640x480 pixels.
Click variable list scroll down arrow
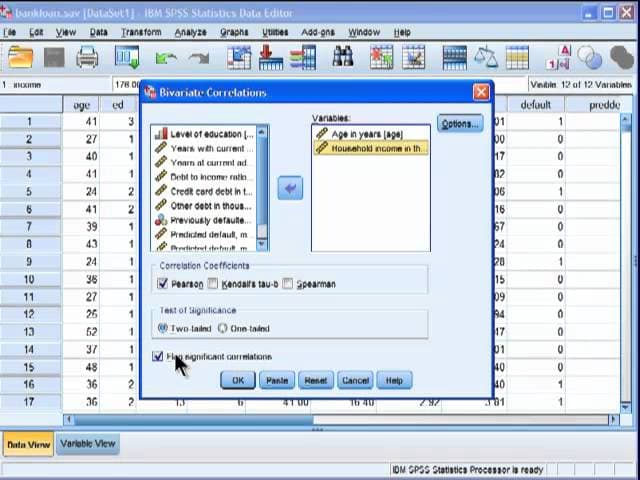pyautogui.click(x=262, y=244)
